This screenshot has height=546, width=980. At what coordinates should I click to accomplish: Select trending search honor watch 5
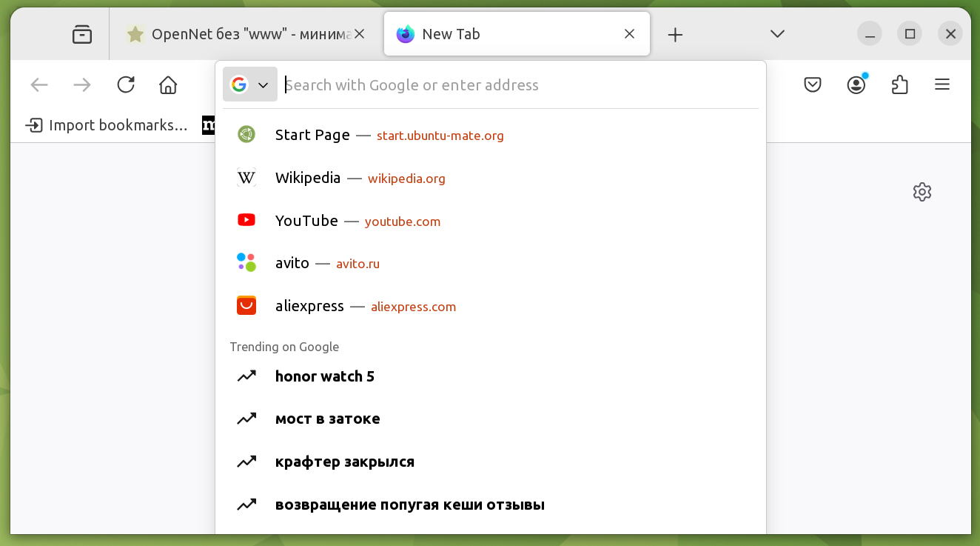[324, 376]
